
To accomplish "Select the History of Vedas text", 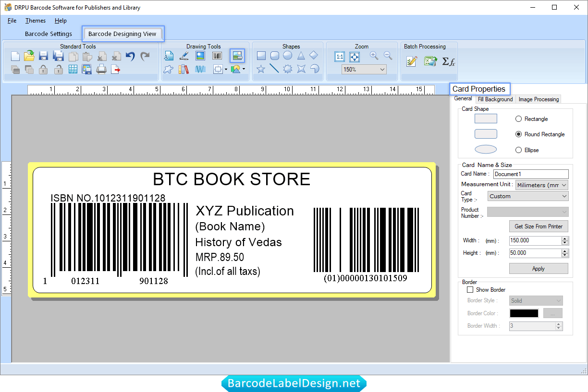I will [x=239, y=242].
